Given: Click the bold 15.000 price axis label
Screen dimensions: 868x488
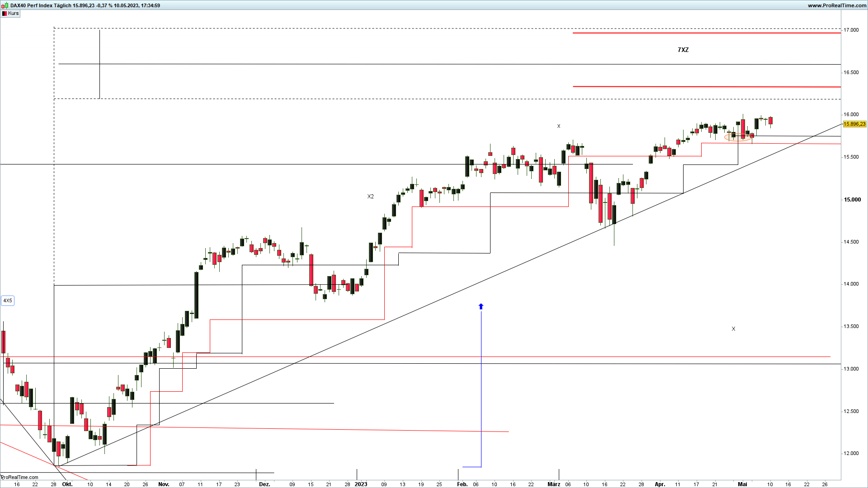Looking at the screenshot, I should (852, 200).
